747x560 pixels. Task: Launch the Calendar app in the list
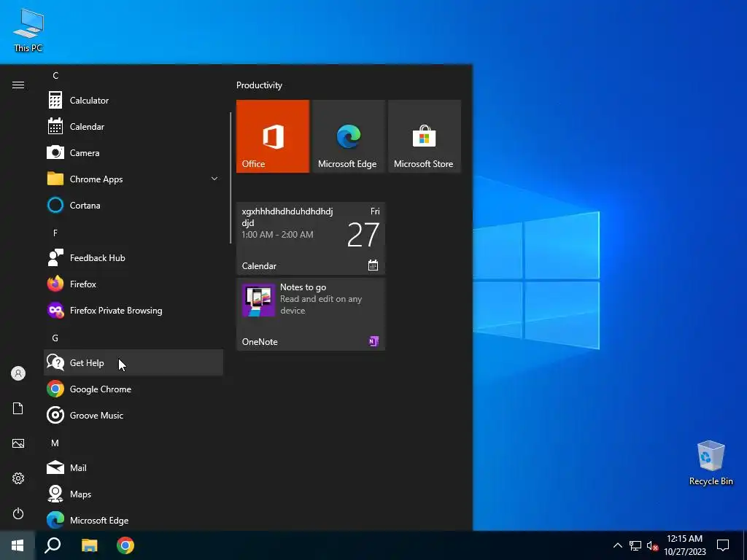click(133, 127)
